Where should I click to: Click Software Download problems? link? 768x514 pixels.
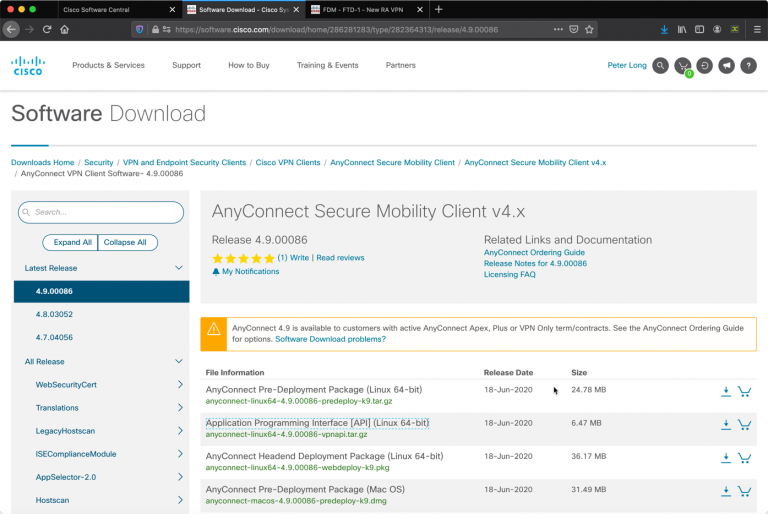[331, 339]
